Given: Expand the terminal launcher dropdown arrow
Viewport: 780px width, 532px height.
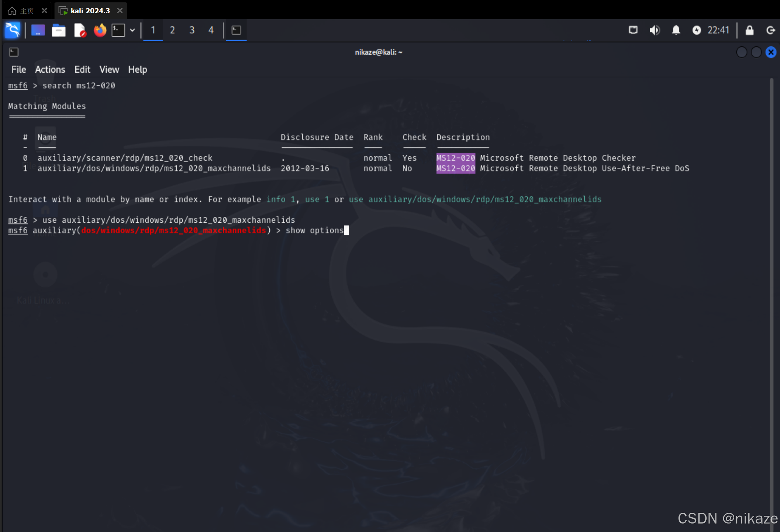Looking at the screenshot, I should coord(132,30).
